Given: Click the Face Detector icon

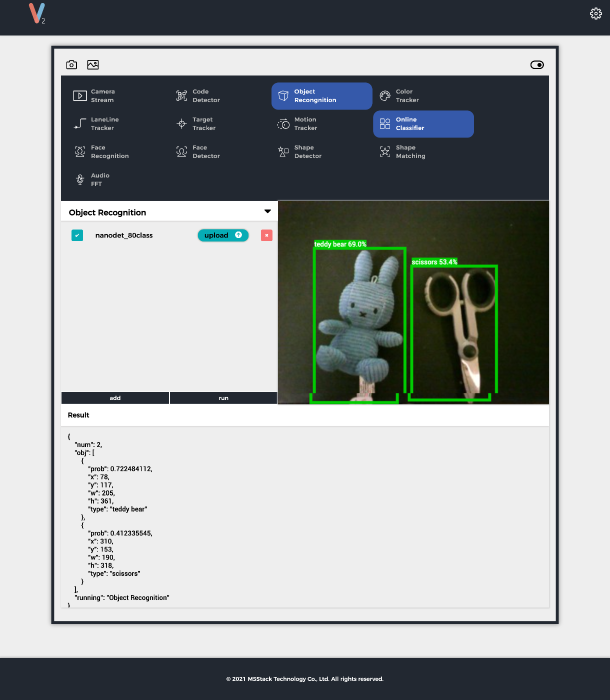Looking at the screenshot, I should pyautogui.click(x=182, y=152).
